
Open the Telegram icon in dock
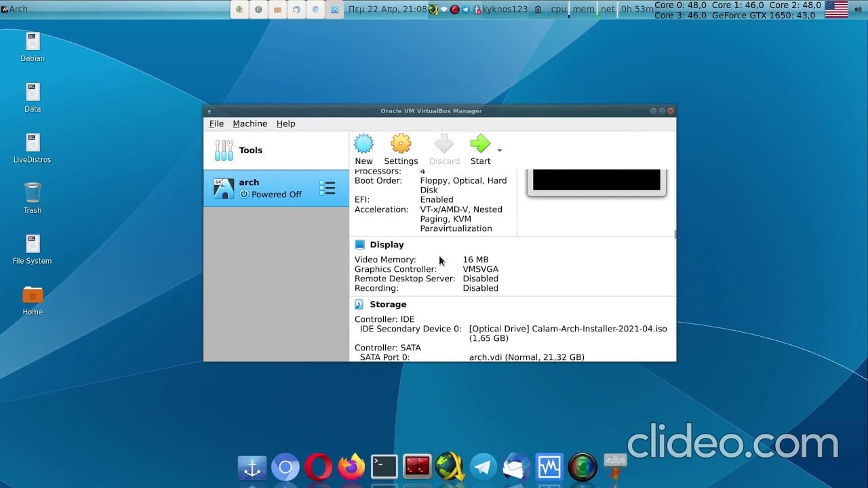484,467
